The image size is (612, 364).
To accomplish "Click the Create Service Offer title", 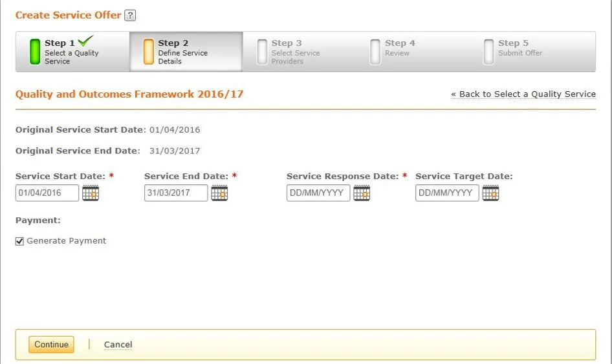I will pyautogui.click(x=69, y=16).
